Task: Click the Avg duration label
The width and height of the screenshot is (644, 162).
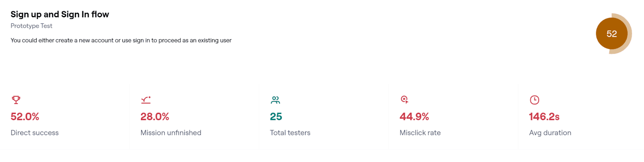Action: point(550,133)
